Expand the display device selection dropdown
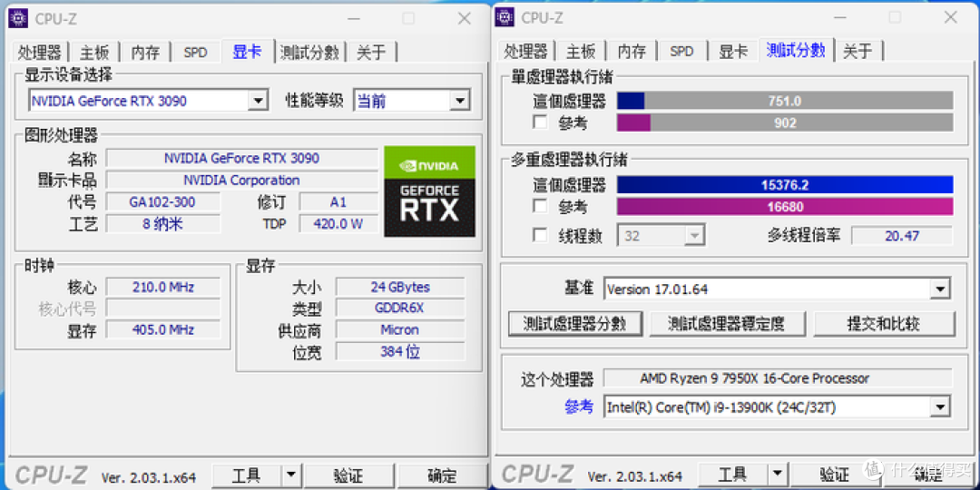This screenshot has height=490, width=980. [x=258, y=101]
